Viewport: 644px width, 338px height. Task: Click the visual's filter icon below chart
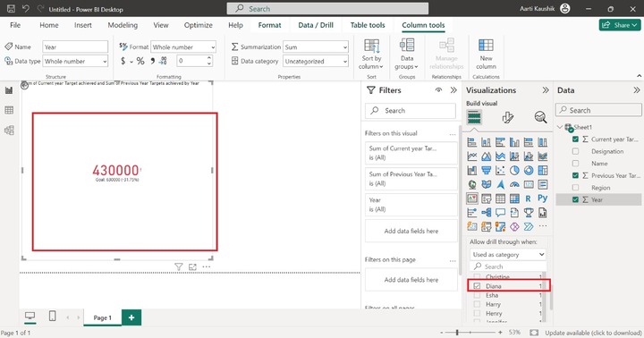point(178,267)
